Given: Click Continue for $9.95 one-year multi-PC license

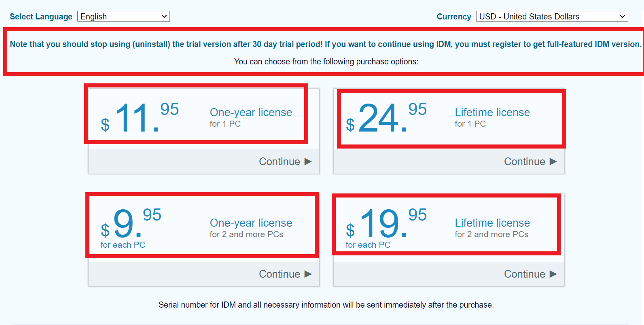Looking at the screenshot, I should (285, 274).
